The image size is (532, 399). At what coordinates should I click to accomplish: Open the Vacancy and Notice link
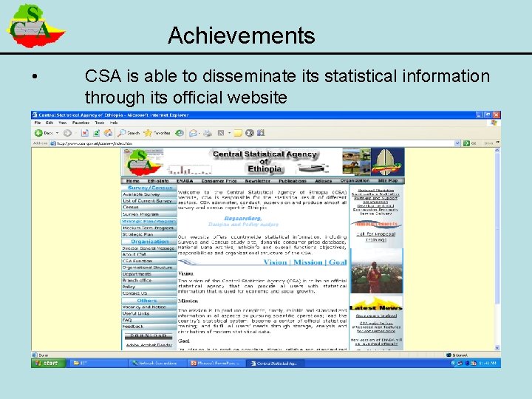click(149, 307)
